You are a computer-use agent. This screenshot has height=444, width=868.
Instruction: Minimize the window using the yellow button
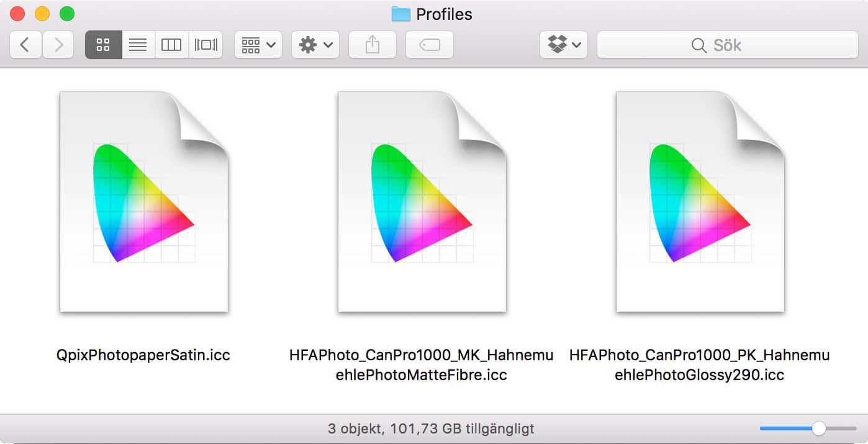coord(42,14)
